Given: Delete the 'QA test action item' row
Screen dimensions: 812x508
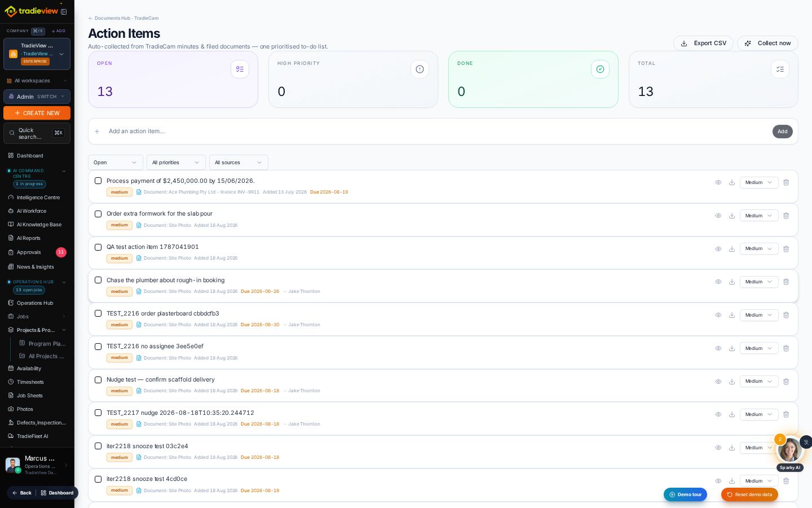Looking at the screenshot, I should 786,249.
